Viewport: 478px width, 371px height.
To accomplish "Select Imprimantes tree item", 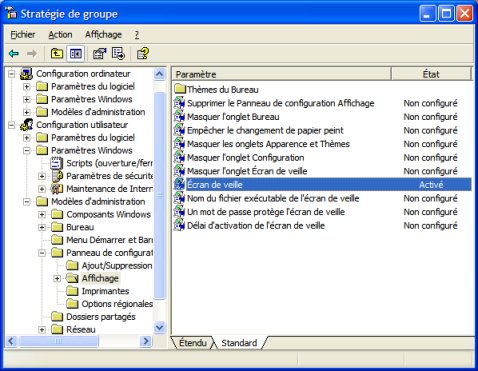I will [x=105, y=291].
